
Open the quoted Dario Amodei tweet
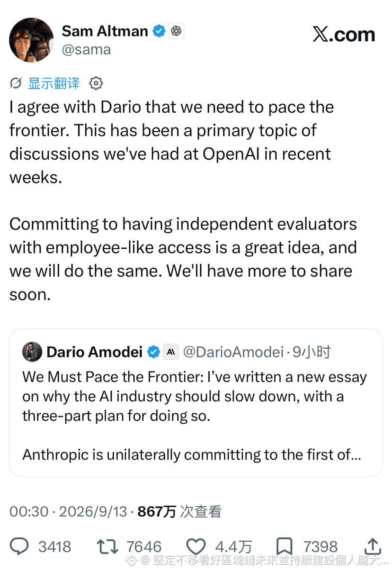196,402
